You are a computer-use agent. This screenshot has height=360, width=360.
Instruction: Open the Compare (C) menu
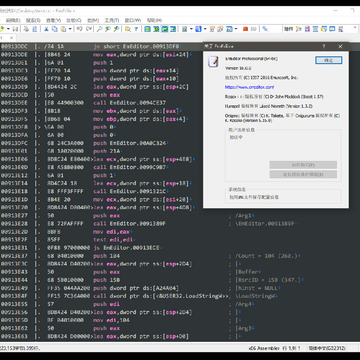[x=74, y=20]
